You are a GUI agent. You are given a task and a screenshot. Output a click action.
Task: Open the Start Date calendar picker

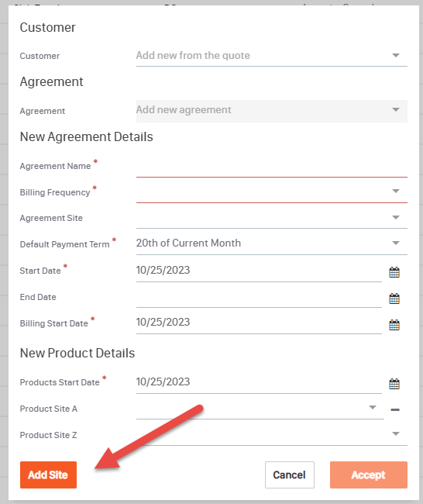(394, 272)
